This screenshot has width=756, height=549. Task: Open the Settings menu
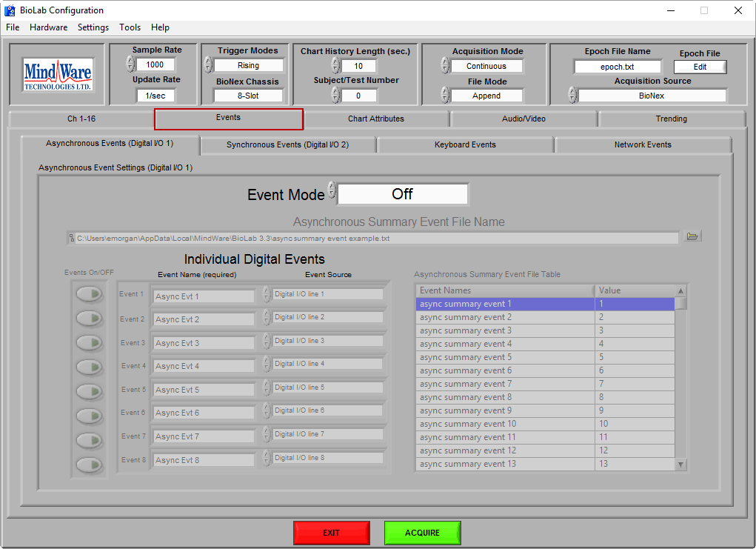(x=93, y=27)
